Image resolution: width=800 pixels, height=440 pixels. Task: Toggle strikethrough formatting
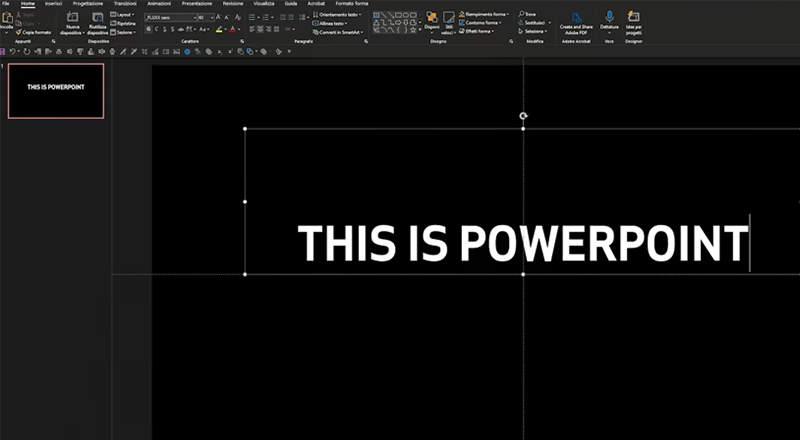[181, 29]
